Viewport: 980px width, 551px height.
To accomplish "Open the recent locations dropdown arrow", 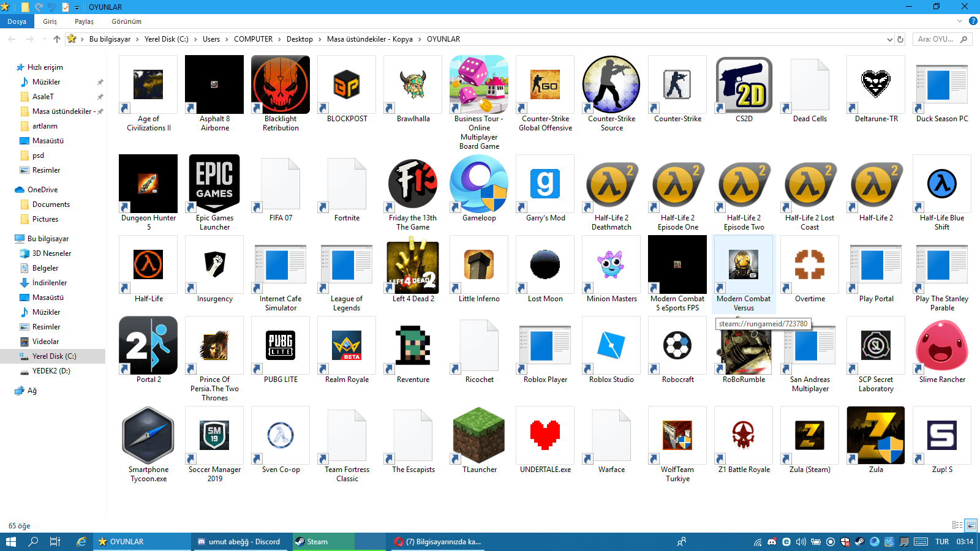I will 44,39.
